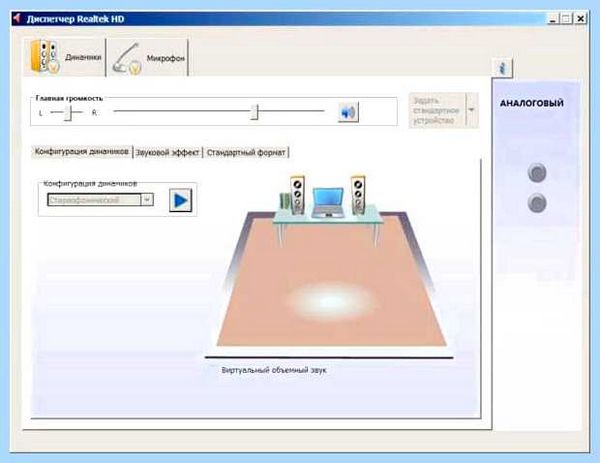This screenshot has width=600, height=463.
Task: Expand the set default device dropdown arrow
Action: [472, 110]
